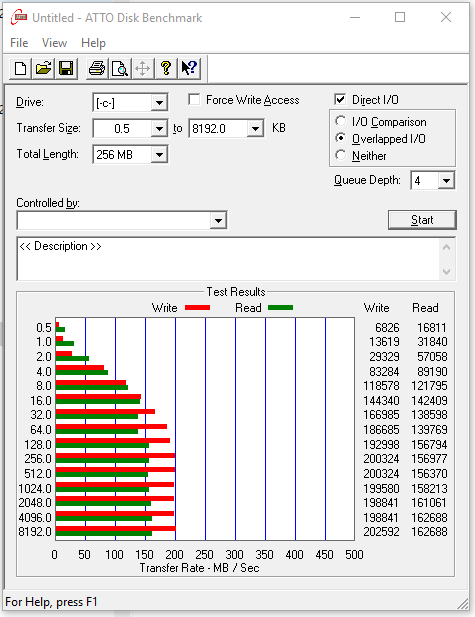Uncheck the Direct I/O checkbox
The width and height of the screenshot is (475, 617).
click(x=340, y=99)
